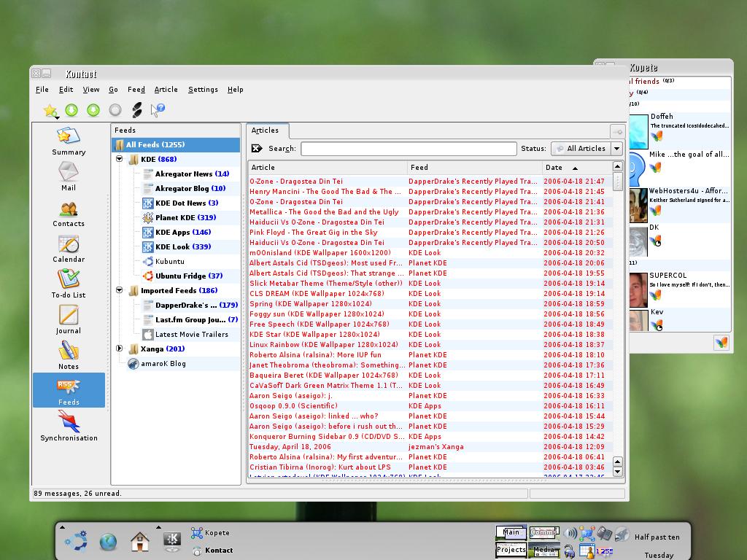Collapse the Imported Feeds folder
The image size is (747, 560).
click(x=119, y=290)
